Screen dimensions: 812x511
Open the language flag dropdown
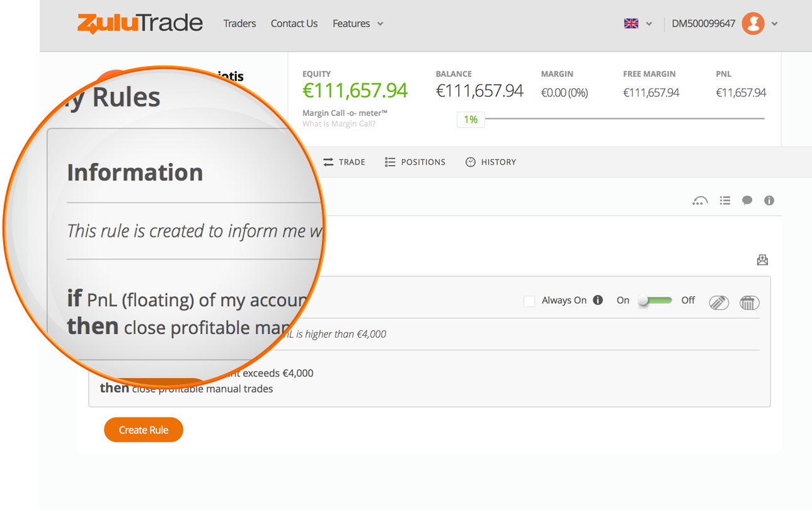(638, 24)
